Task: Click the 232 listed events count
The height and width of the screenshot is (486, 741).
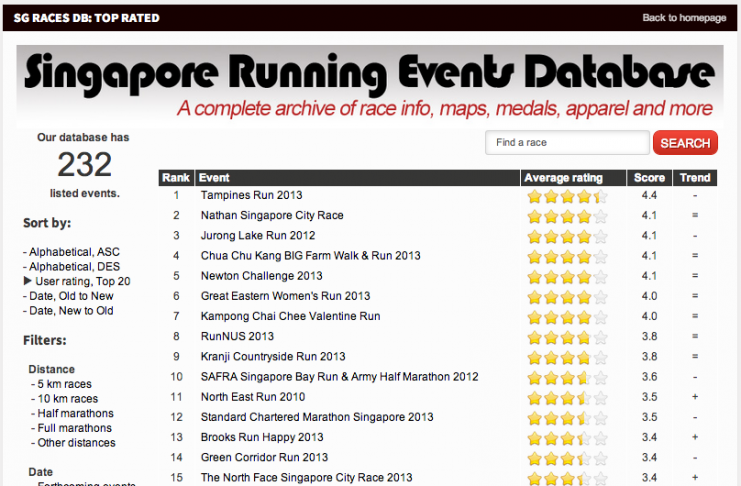Action: (84, 165)
